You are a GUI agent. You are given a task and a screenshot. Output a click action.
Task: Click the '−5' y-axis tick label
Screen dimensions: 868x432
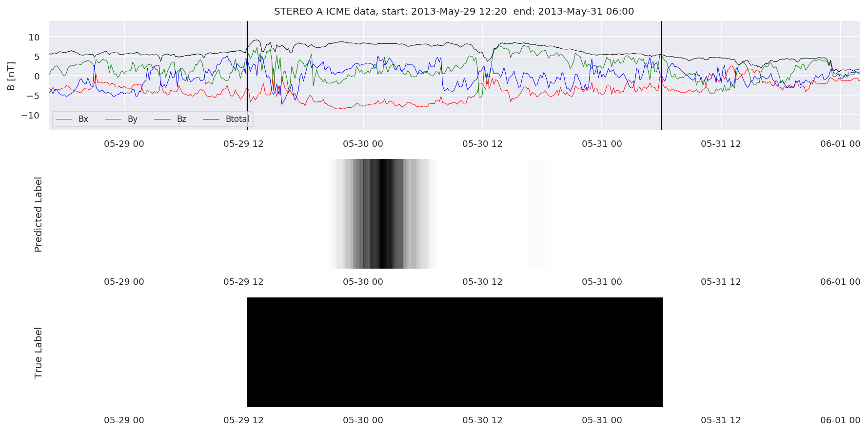(x=33, y=96)
